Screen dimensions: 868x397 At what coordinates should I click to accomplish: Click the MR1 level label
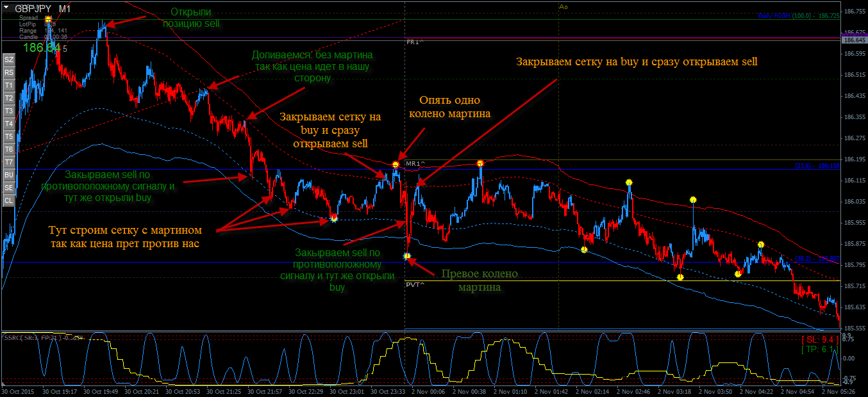click(414, 164)
